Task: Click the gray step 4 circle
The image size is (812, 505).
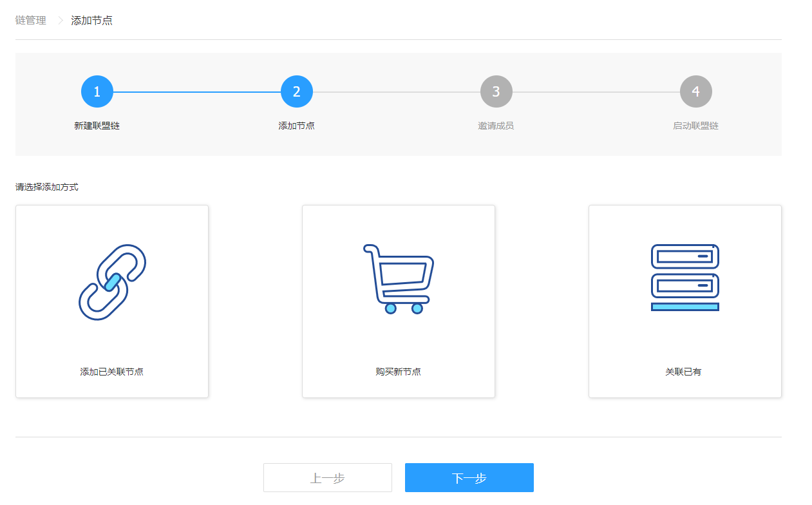Action: point(696,91)
